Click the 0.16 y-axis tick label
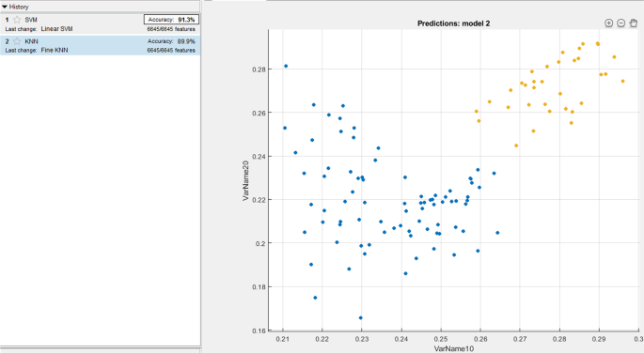The image size is (644, 353). click(x=259, y=330)
